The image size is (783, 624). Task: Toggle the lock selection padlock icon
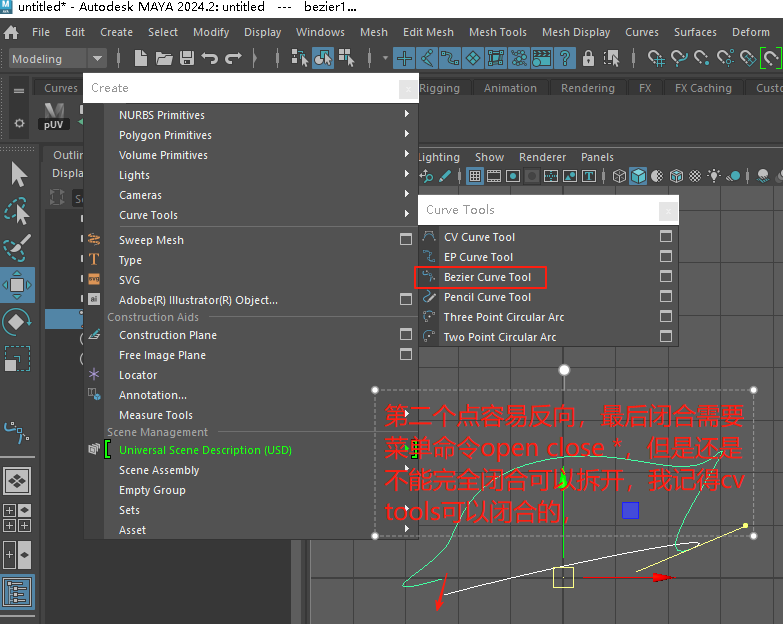point(588,58)
